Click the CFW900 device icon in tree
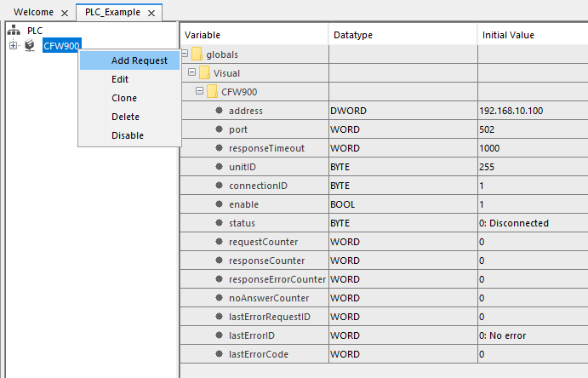This screenshot has width=588, height=378. (30, 44)
